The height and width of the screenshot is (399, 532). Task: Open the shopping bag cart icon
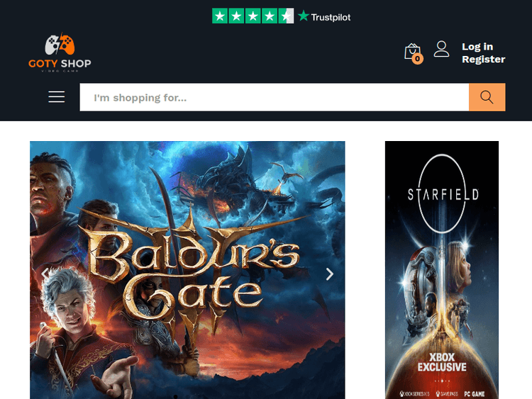(x=411, y=51)
